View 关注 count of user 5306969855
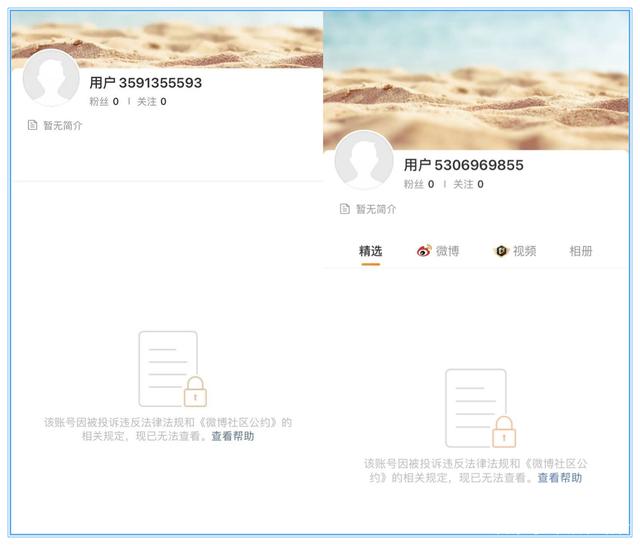Screen dimensions: 640x545 point(468,184)
